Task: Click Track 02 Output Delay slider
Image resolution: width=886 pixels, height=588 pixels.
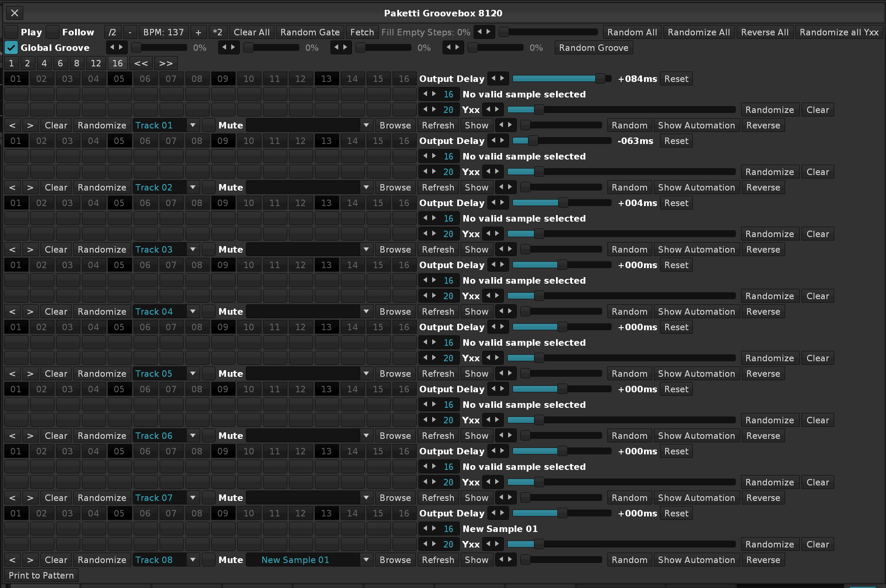Action: coord(562,141)
